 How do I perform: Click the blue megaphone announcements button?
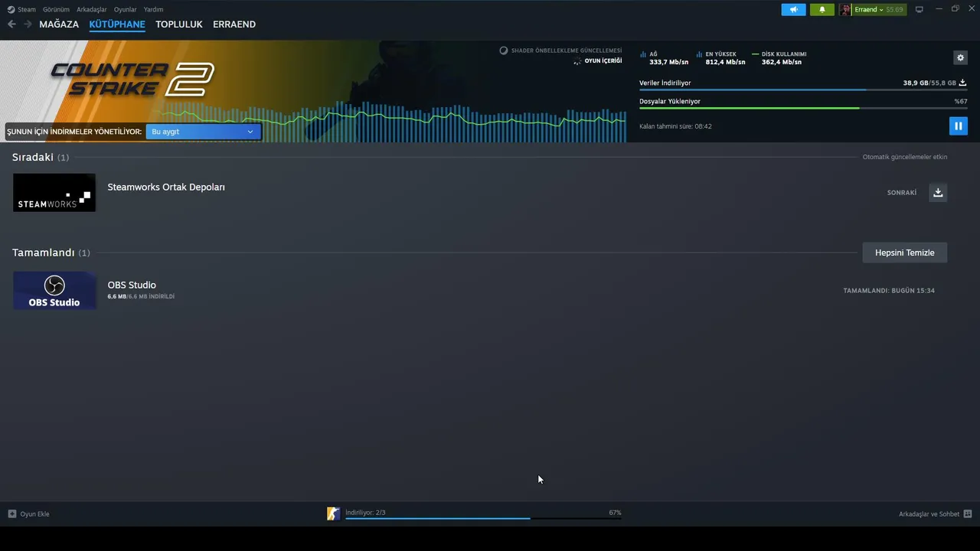[x=793, y=9]
